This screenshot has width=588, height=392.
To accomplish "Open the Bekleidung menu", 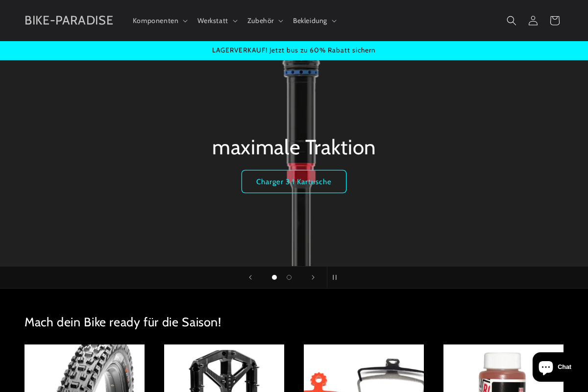I will (310, 21).
